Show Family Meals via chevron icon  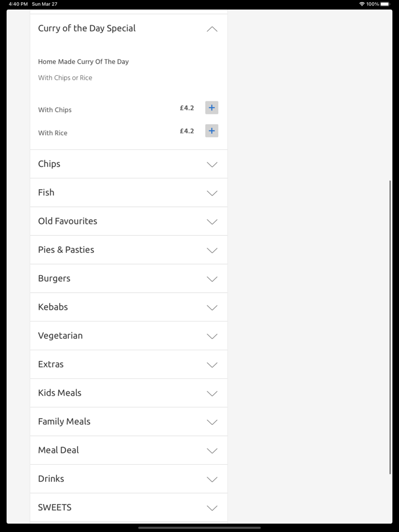[x=212, y=422]
